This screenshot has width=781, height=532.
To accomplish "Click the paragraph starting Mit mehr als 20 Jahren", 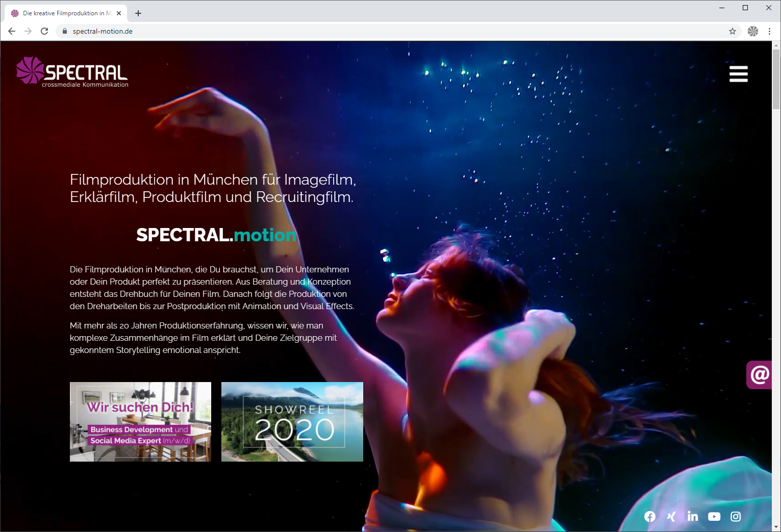I will point(204,338).
